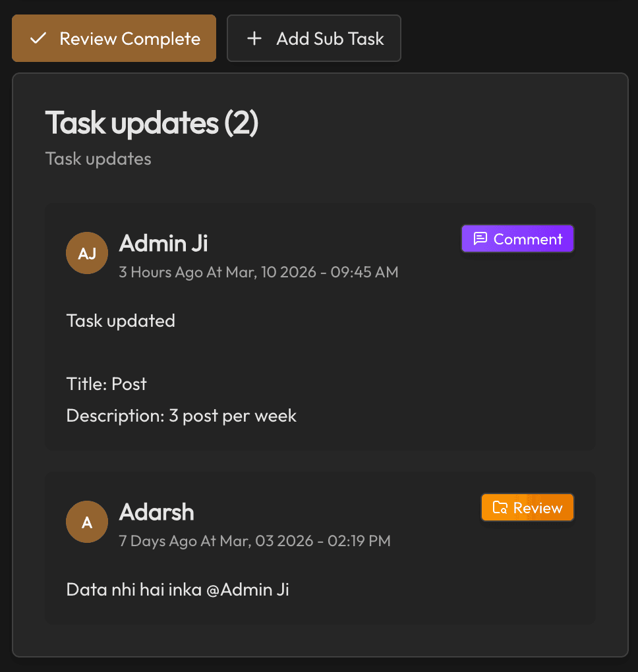Click the Task updates (2) heading
This screenshot has width=638, height=672.
pos(152,123)
